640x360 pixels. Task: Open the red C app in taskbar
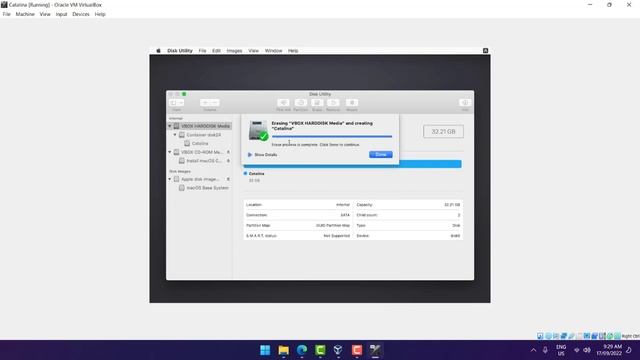(356, 350)
